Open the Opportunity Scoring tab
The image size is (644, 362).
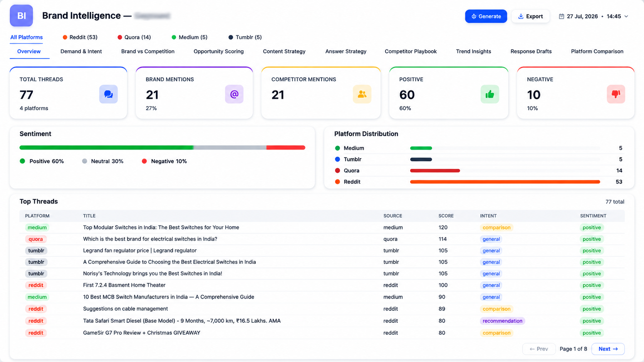[x=218, y=51]
